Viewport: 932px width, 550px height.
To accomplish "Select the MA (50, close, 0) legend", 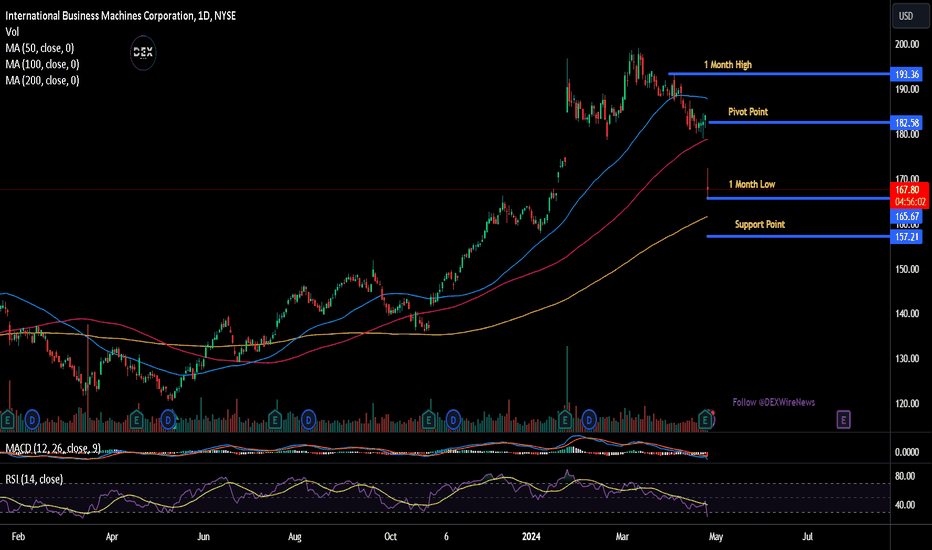I will coord(40,48).
